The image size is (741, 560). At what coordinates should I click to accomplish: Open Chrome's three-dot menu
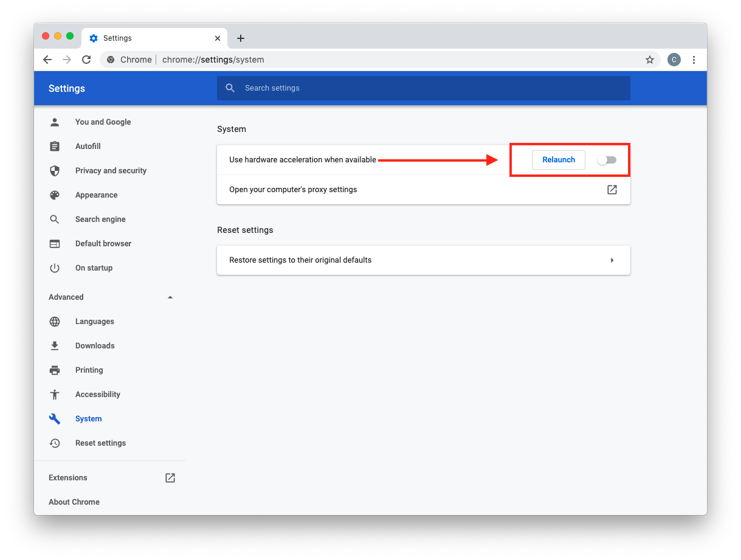coord(694,60)
